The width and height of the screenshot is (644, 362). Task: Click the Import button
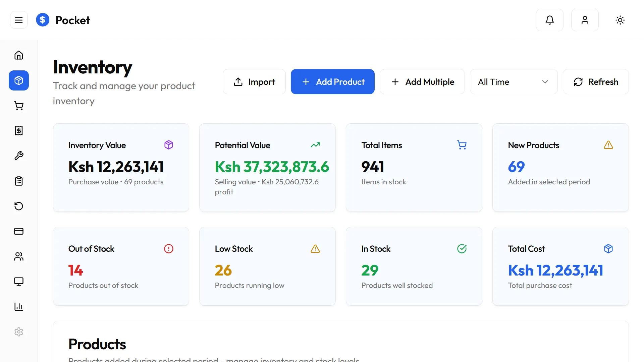[254, 82]
